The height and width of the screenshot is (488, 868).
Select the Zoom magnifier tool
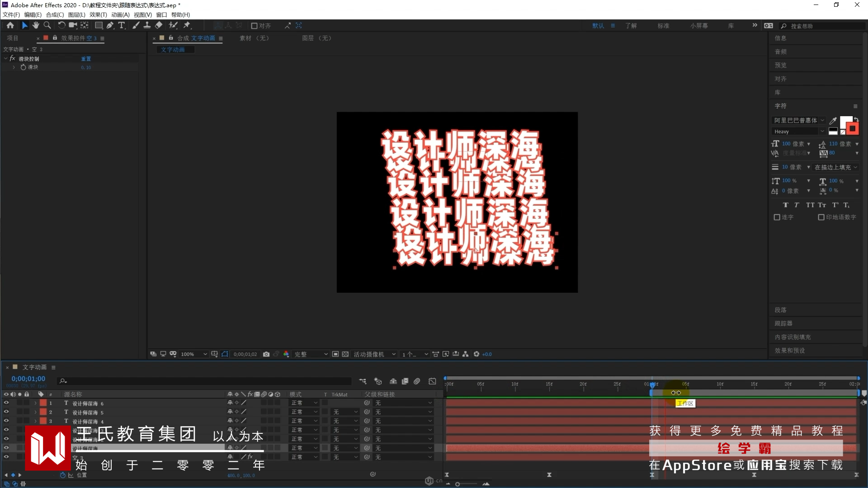(x=47, y=25)
